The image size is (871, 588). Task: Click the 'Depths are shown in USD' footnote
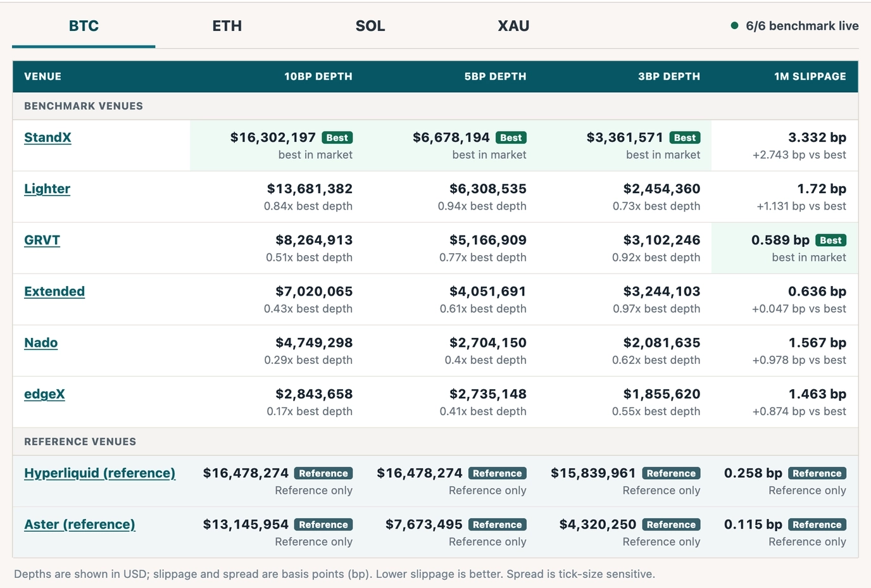pos(334,574)
